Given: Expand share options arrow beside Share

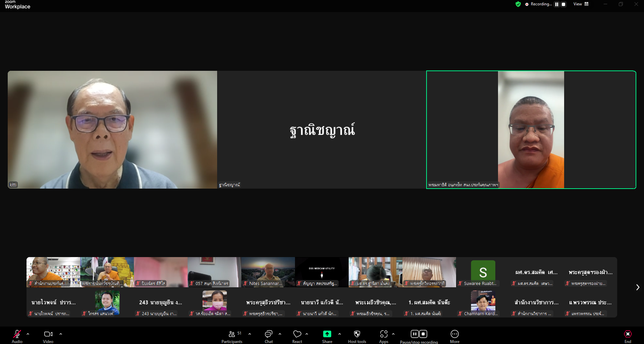Looking at the screenshot, I should pos(340,334).
